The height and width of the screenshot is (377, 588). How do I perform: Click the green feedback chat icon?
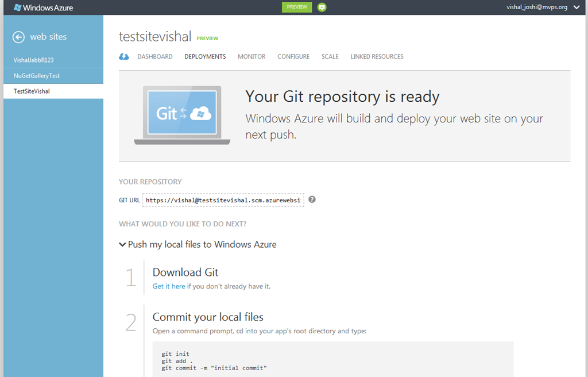pyautogui.click(x=322, y=7)
